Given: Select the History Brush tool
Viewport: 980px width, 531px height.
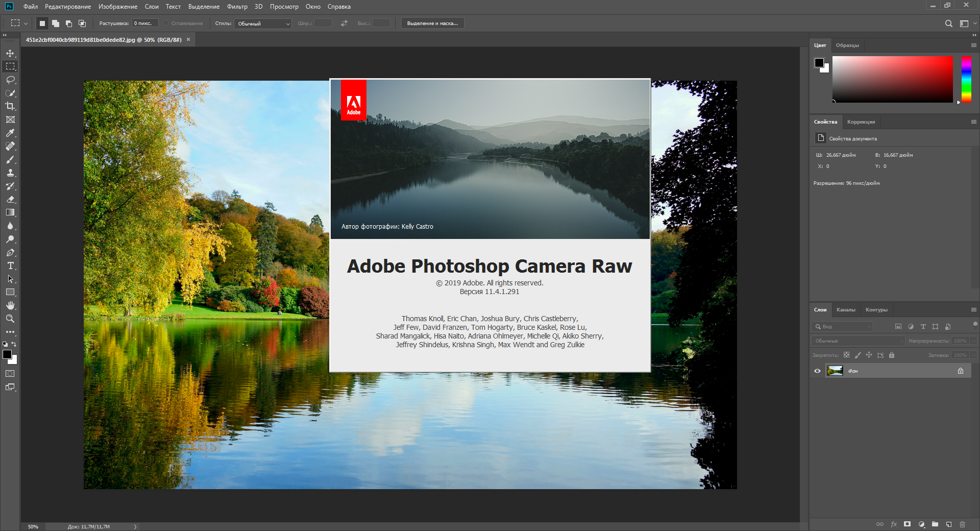Looking at the screenshot, I should 10,186.
